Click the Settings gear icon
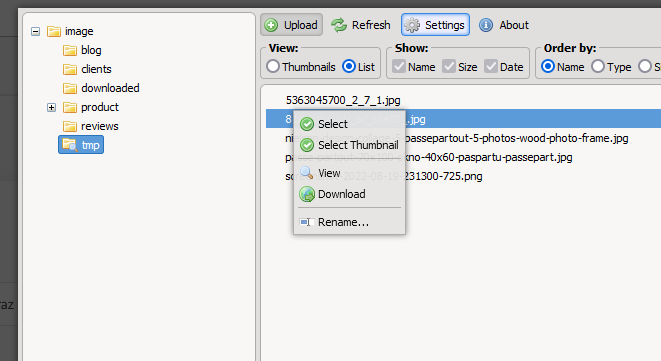This screenshot has height=361, width=661. (x=412, y=25)
